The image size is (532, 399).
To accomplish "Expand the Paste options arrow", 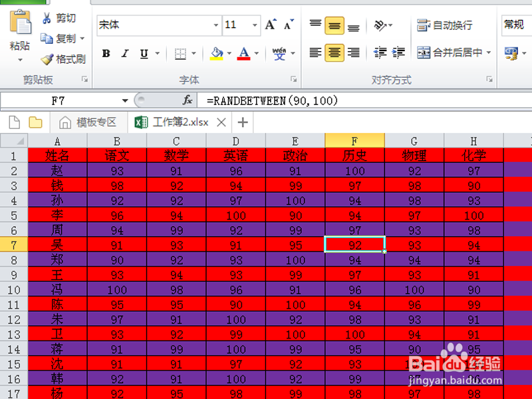I will 20,60.
